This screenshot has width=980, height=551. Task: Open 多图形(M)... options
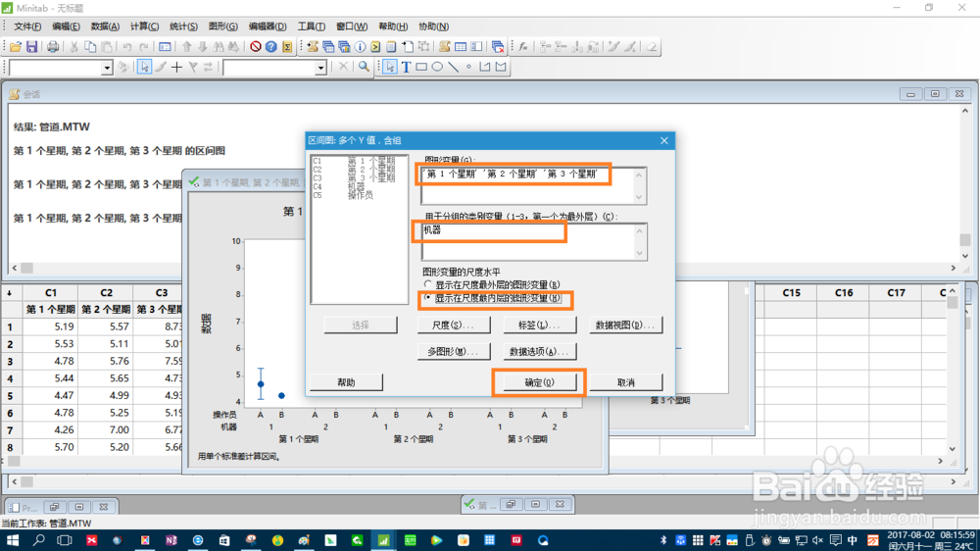tap(453, 352)
